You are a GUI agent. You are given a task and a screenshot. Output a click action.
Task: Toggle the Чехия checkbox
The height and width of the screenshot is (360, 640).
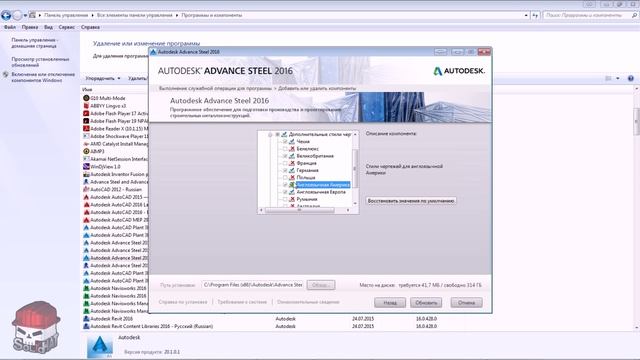tap(285, 142)
